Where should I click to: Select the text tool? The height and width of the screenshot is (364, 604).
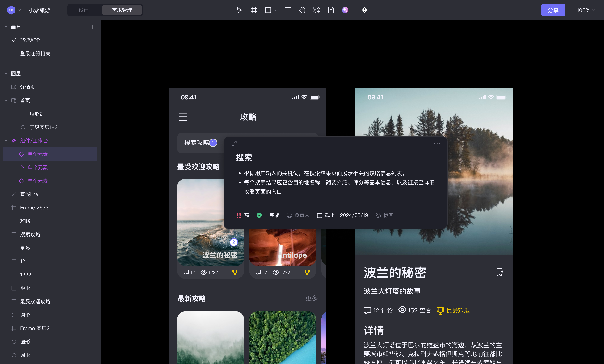click(288, 10)
